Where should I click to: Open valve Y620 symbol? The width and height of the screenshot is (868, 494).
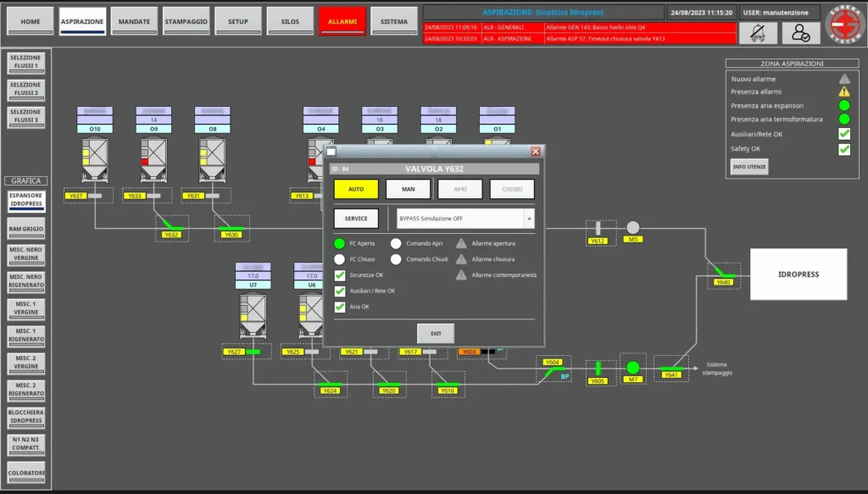[389, 384]
